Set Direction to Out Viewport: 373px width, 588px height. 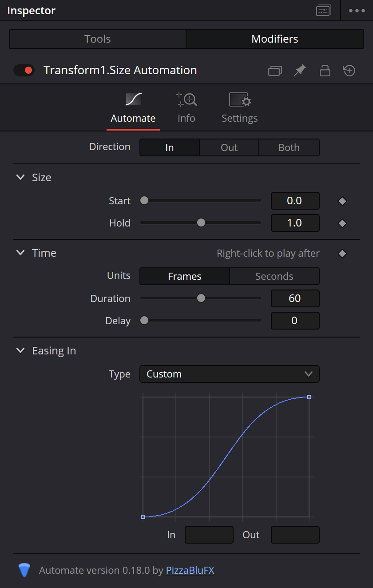coord(229,147)
